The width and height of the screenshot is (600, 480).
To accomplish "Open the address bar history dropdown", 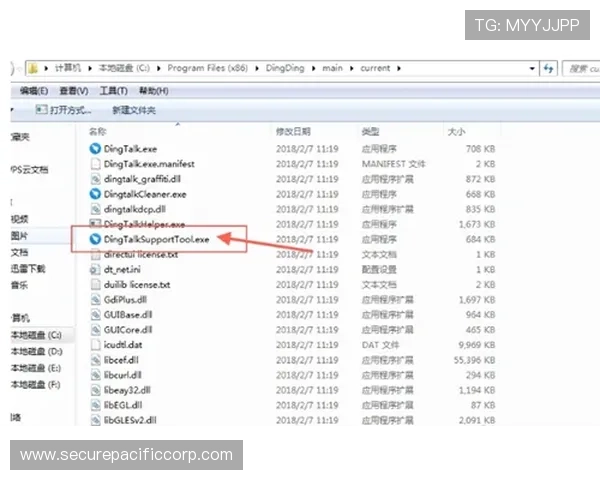I will click(531, 68).
